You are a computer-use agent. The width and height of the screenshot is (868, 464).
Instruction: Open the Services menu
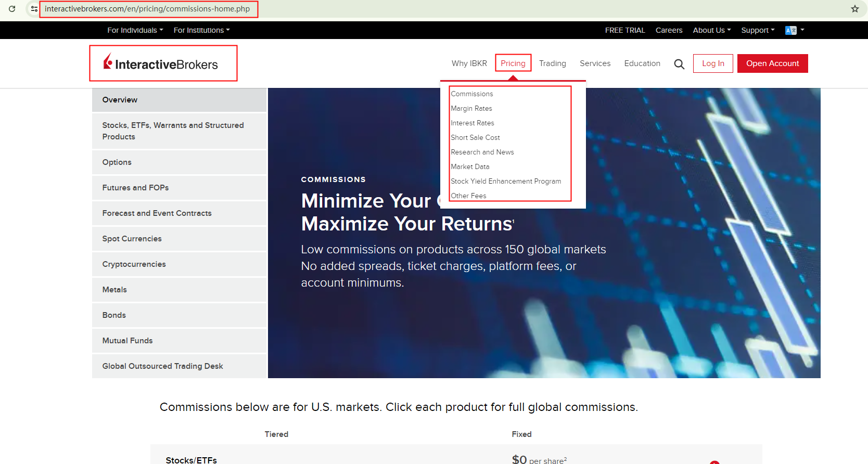(x=595, y=63)
